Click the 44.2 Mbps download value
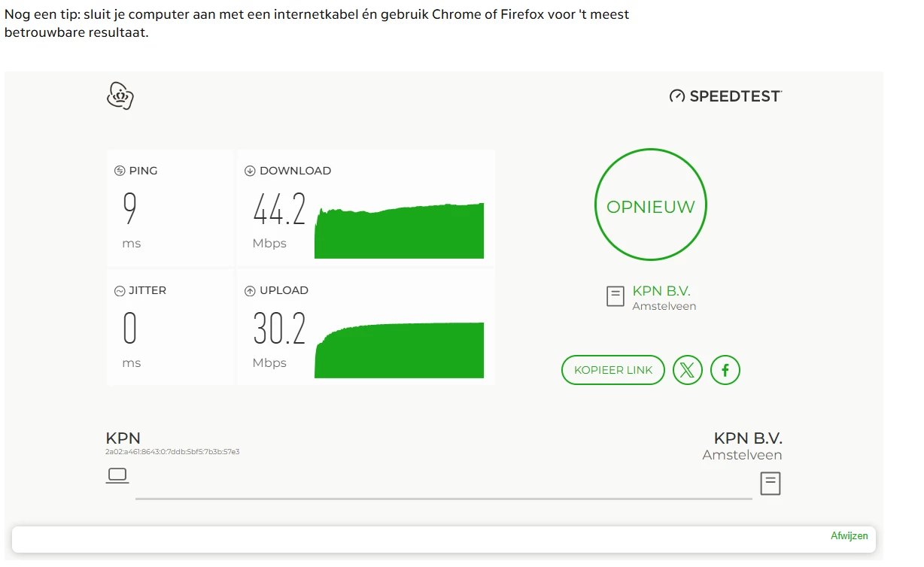The image size is (924, 567). point(279,211)
